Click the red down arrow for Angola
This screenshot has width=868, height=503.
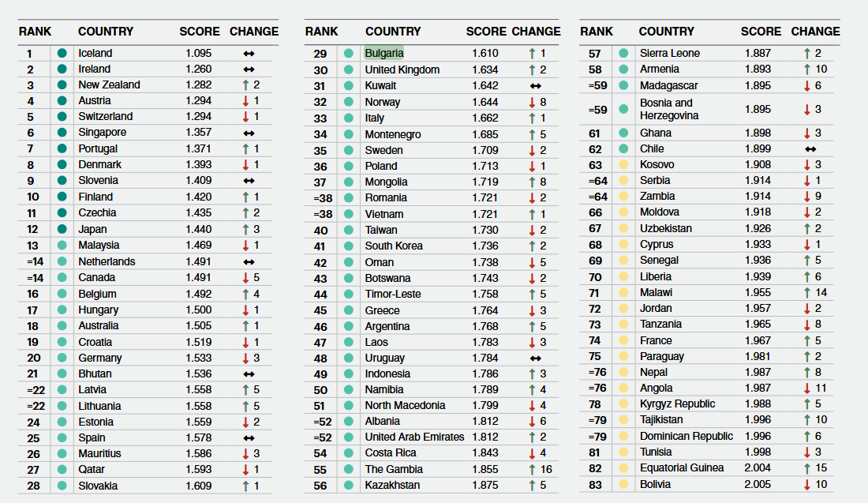point(806,389)
